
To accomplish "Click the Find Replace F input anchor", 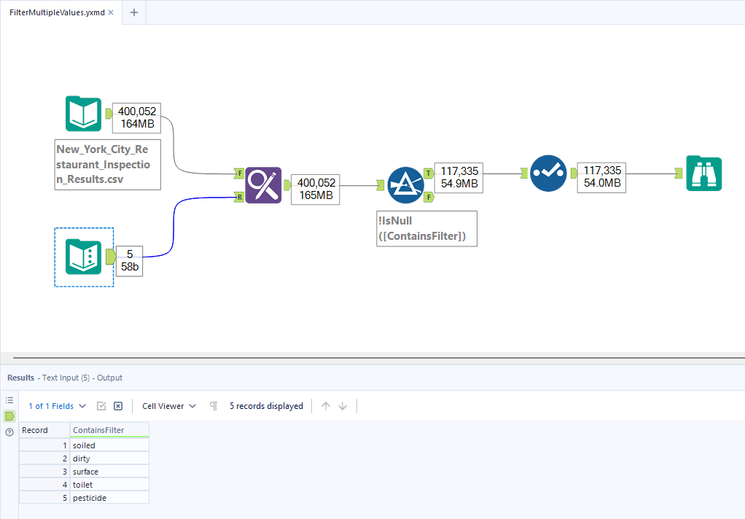I will coord(239,173).
